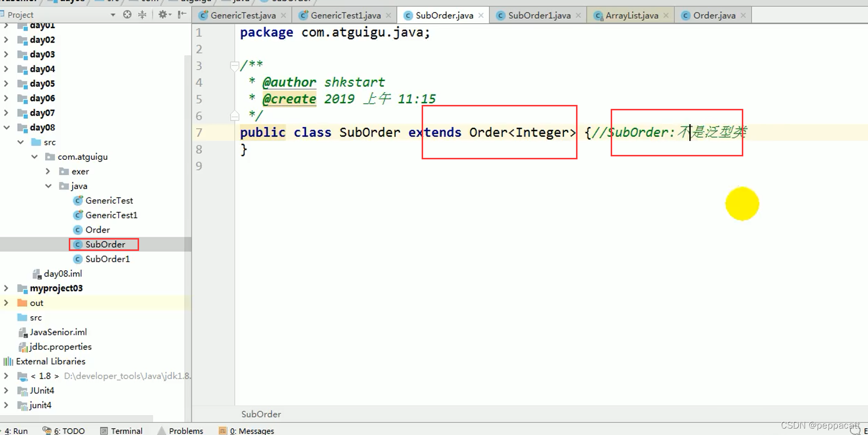Close the GenericTest.java tab

(x=284, y=15)
